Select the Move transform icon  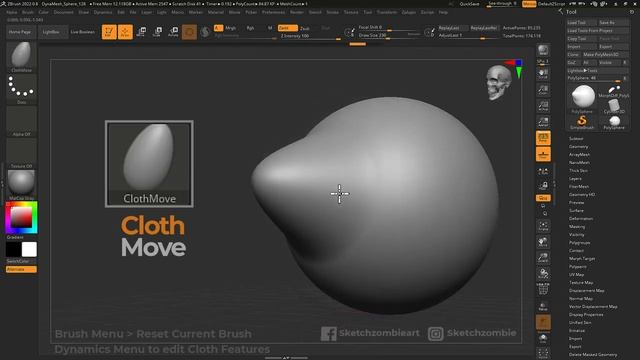point(141,32)
